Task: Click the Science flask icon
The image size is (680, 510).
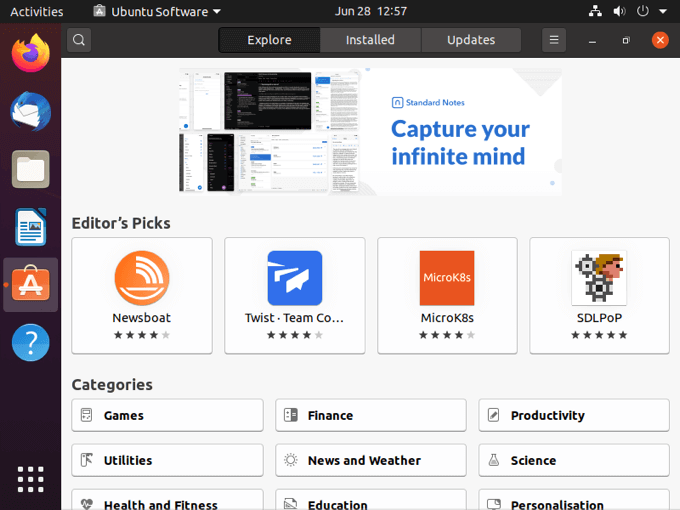Action: click(x=494, y=460)
